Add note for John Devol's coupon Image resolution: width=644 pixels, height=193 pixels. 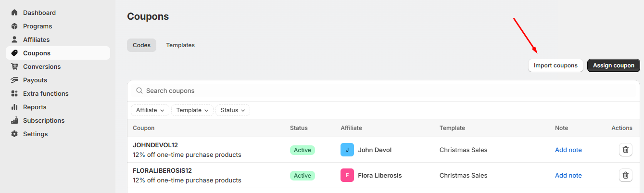coord(568,150)
